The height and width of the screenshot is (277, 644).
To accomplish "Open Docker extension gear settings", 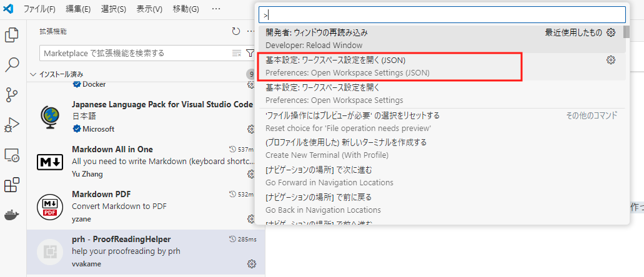I will click(251, 85).
